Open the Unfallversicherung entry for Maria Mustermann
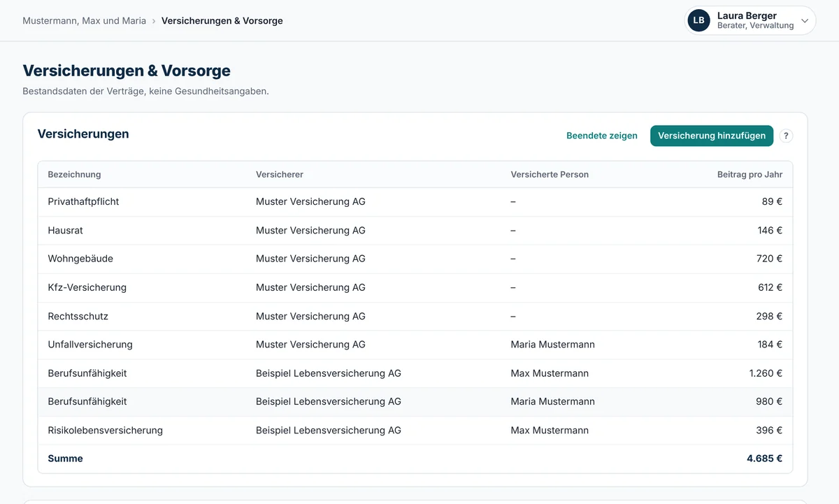The image size is (839, 504). click(x=415, y=345)
